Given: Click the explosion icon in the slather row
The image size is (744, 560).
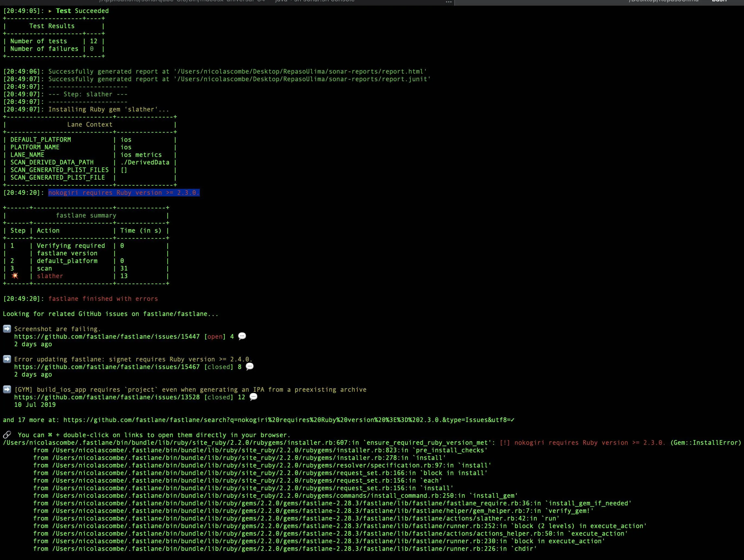Looking at the screenshot, I should click(15, 276).
